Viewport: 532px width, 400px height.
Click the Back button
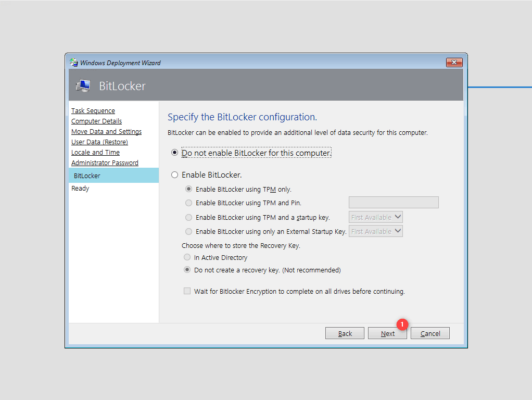pyautogui.click(x=345, y=333)
